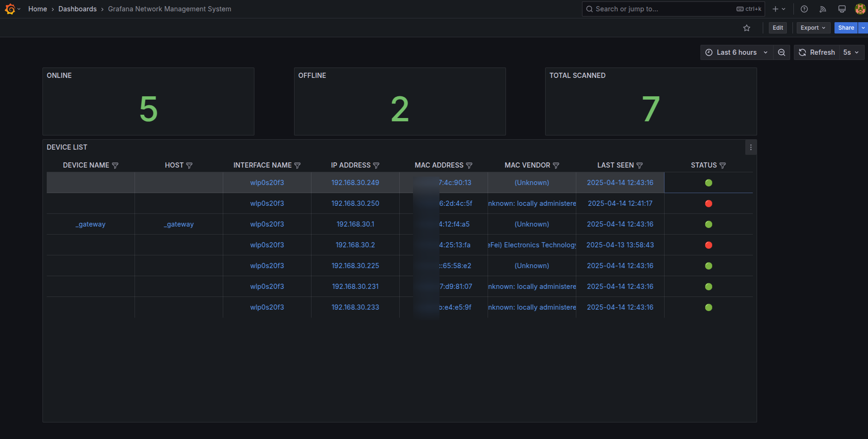Open the clock icon in the time picker

tap(708, 52)
